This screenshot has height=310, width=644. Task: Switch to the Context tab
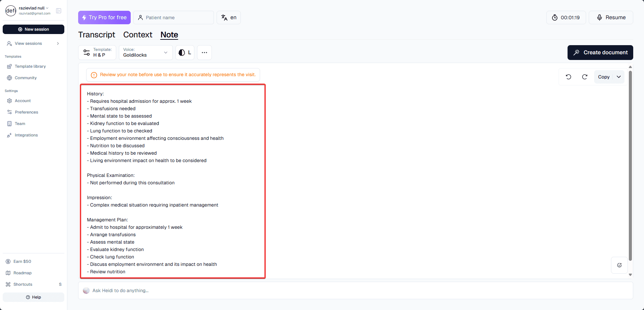click(138, 35)
